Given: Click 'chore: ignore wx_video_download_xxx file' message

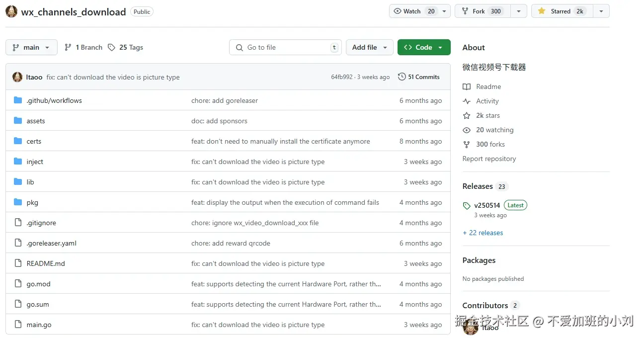Looking at the screenshot, I should point(255,223).
